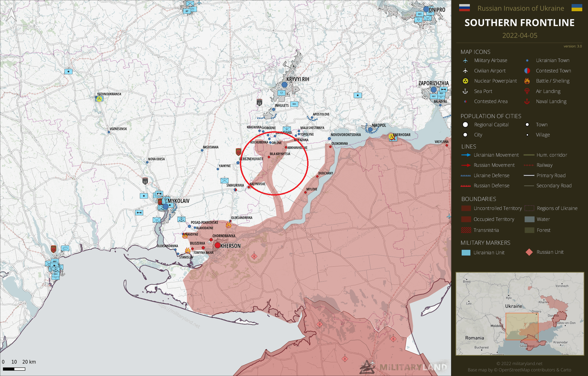588x376 pixels.
Task: Click the Ukrainian Unit blue swatch
Action: tap(466, 252)
